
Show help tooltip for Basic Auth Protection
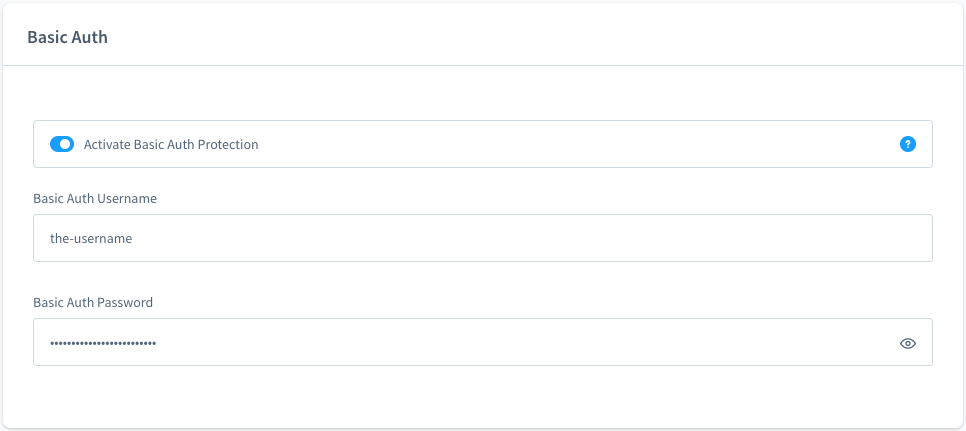click(x=907, y=144)
